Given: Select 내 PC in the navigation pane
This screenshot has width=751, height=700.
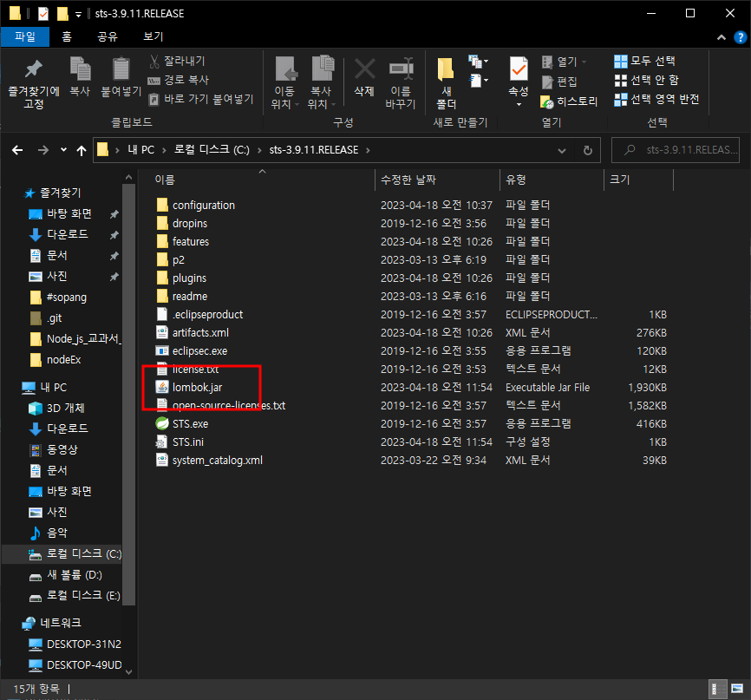Looking at the screenshot, I should (x=53, y=387).
